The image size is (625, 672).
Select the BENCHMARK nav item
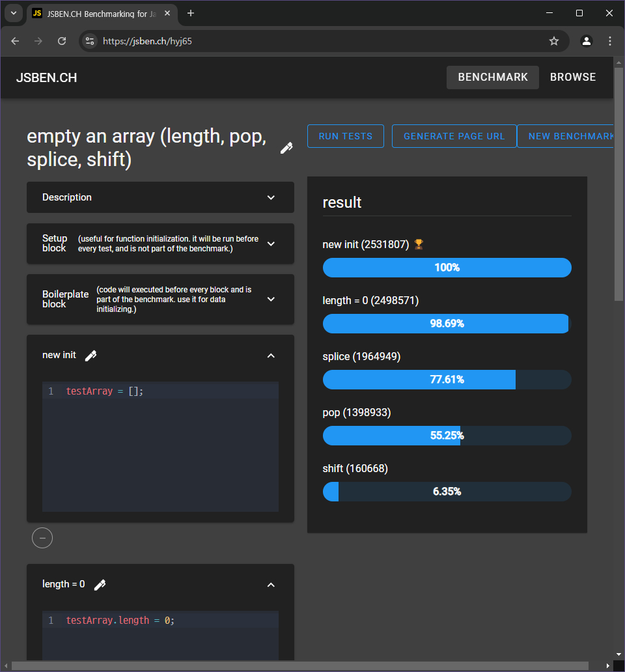pos(493,77)
